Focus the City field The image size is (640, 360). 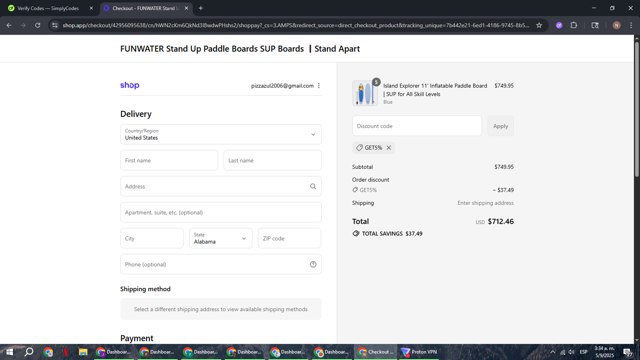click(152, 238)
